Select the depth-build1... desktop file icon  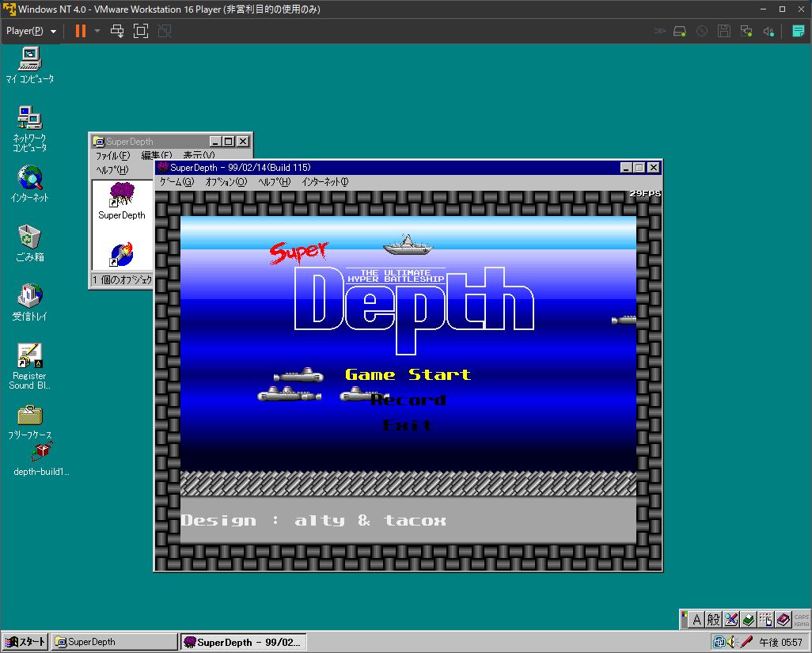click(41, 459)
